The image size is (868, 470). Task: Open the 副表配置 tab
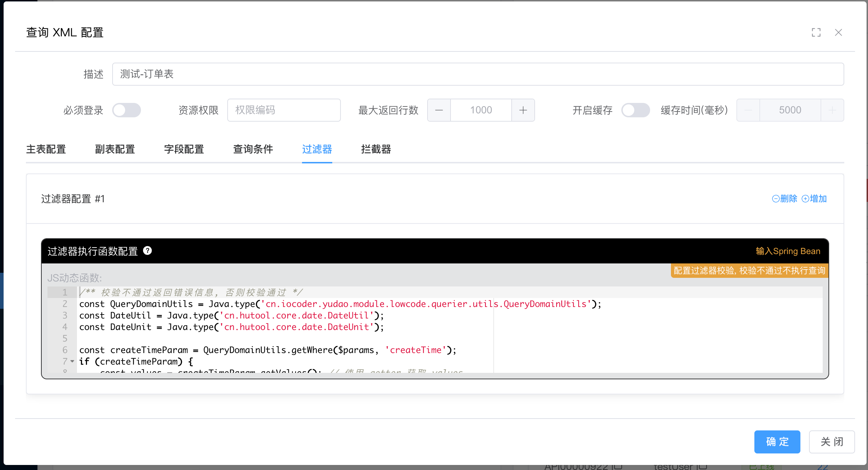click(115, 149)
